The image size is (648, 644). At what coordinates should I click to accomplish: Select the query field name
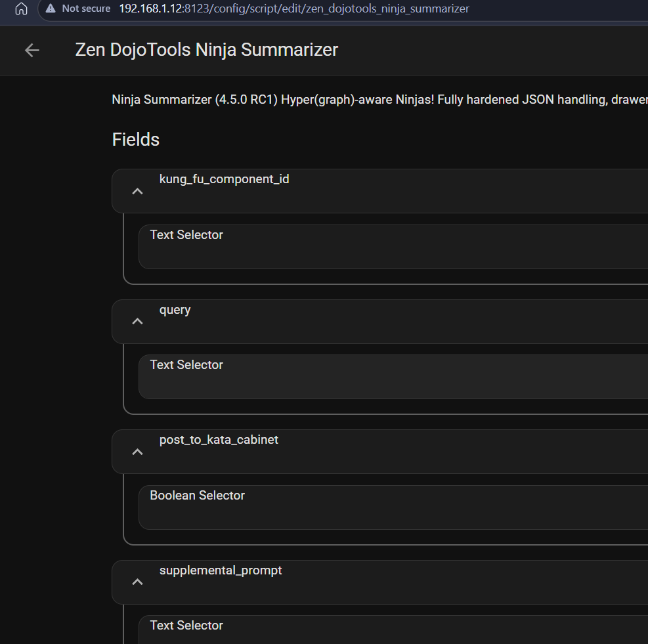coord(175,310)
